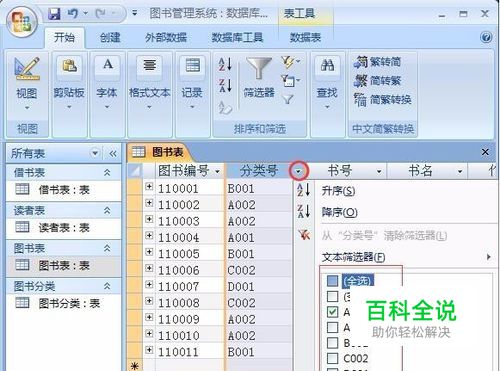Open the 图书编号 column dropdown arrow
The width and height of the screenshot is (500, 371).
[217, 172]
